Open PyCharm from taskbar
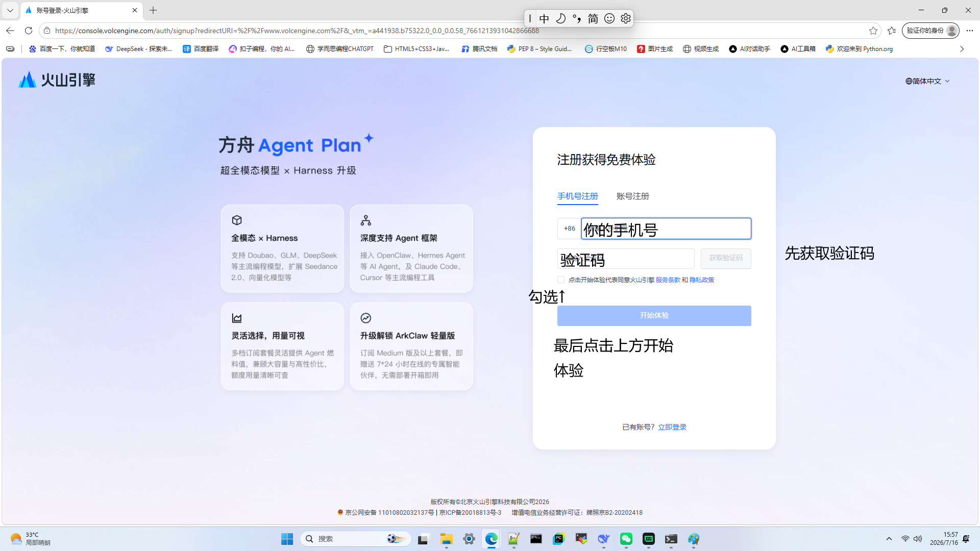Image resolution: width=980 pixels, height=551 pixels. (x=559, y=539)
